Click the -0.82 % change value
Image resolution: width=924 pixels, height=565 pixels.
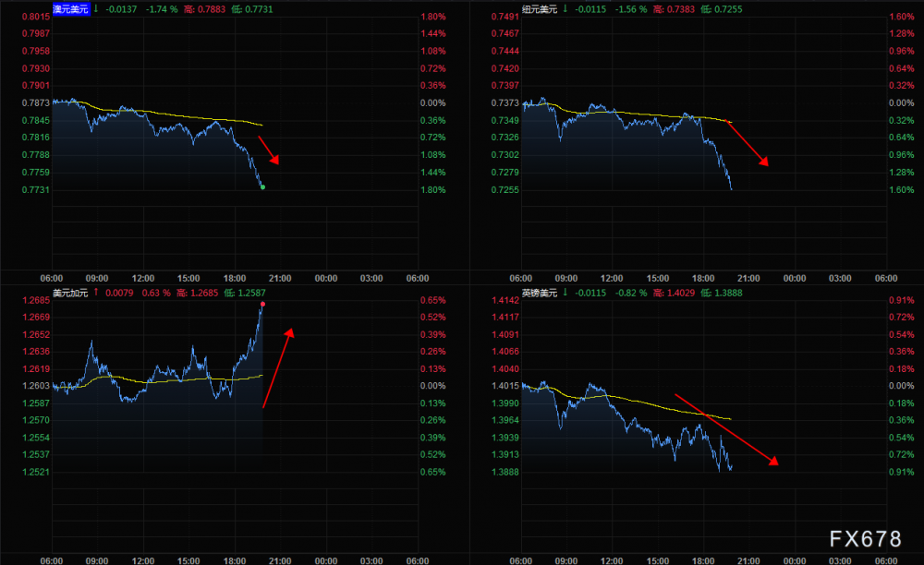point(630,293)
